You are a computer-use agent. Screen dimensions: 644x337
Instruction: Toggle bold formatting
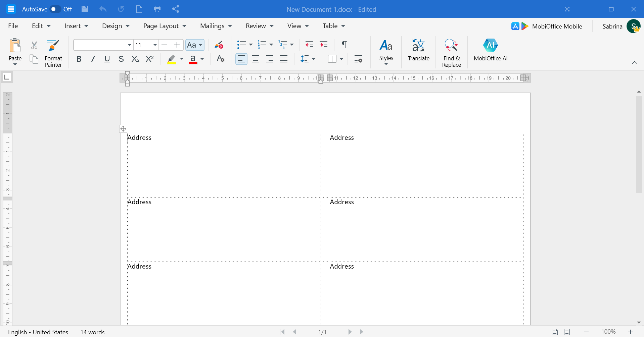[x=79, y=59]
